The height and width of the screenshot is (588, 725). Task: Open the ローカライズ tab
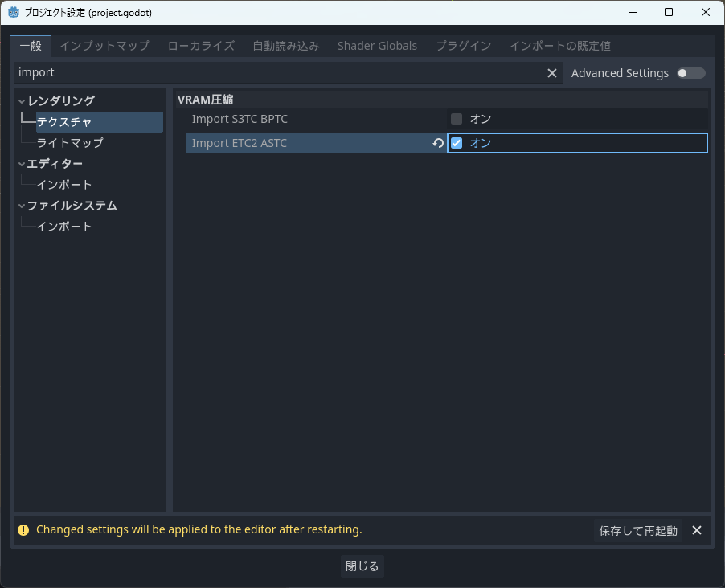point(201,46)
